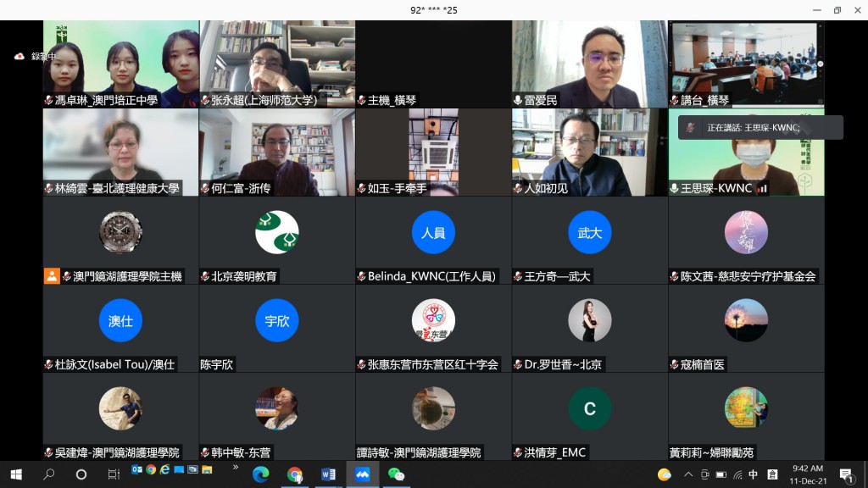
Task: Click the Wi-Fi network tray icon
Action: [x=737, y=474]
